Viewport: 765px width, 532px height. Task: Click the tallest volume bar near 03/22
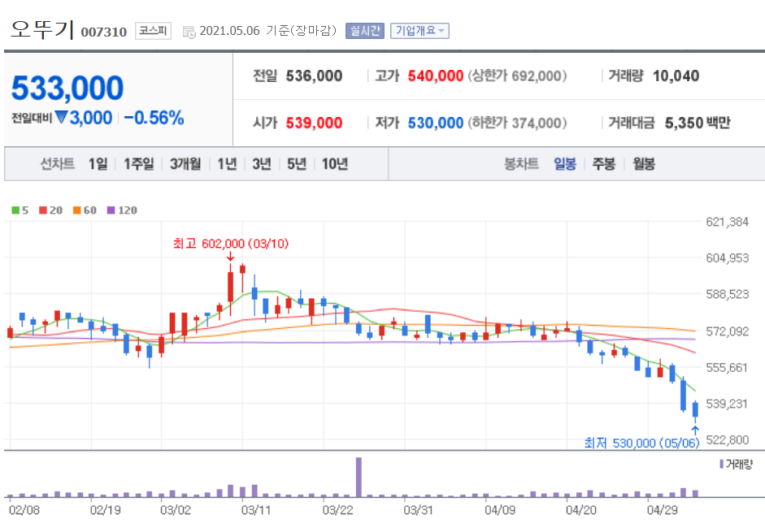pos(359,477)
